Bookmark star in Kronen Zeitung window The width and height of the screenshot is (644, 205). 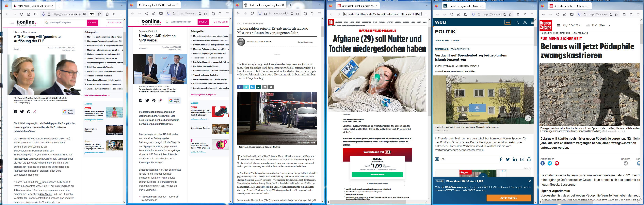point(617,14)
